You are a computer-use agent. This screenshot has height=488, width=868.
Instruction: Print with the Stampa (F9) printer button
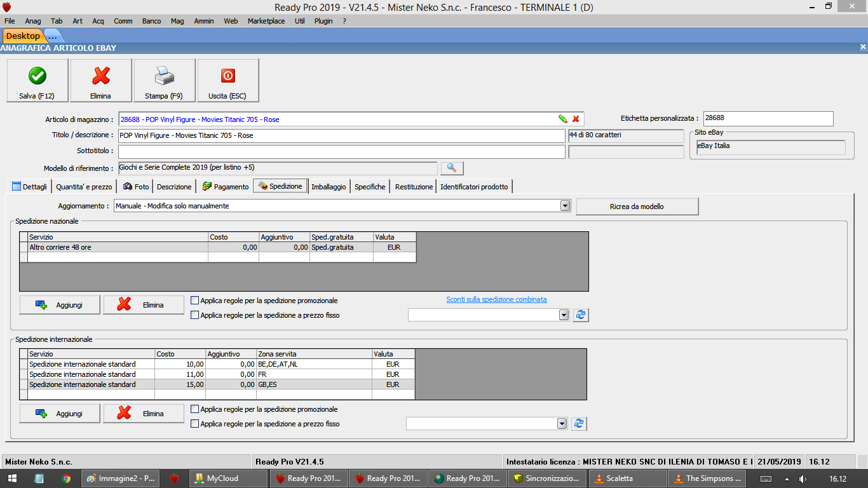coord(165,81)
